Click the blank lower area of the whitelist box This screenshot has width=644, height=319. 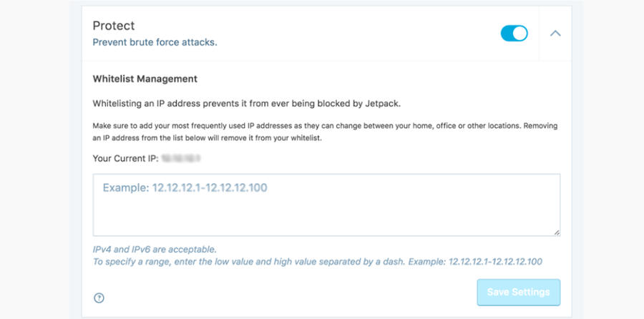click(326, 218)
